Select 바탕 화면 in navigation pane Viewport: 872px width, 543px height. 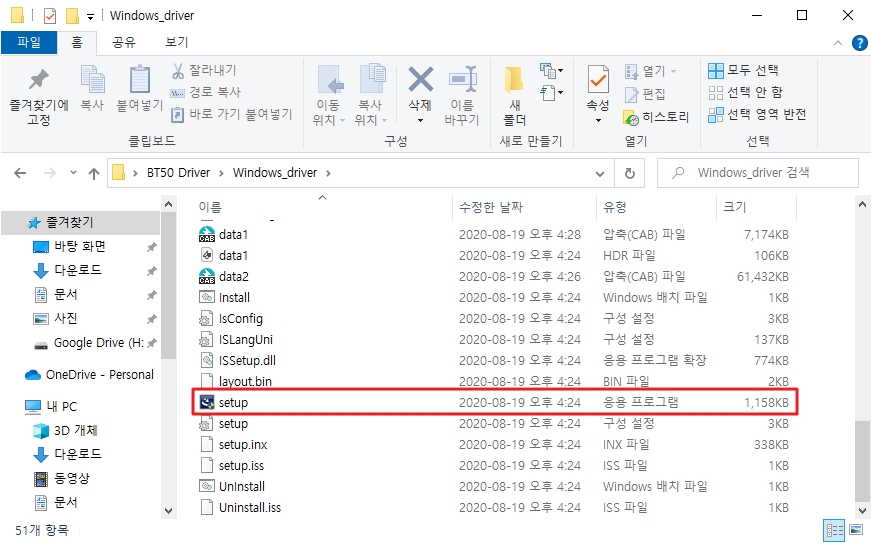[x=80, y=246]
